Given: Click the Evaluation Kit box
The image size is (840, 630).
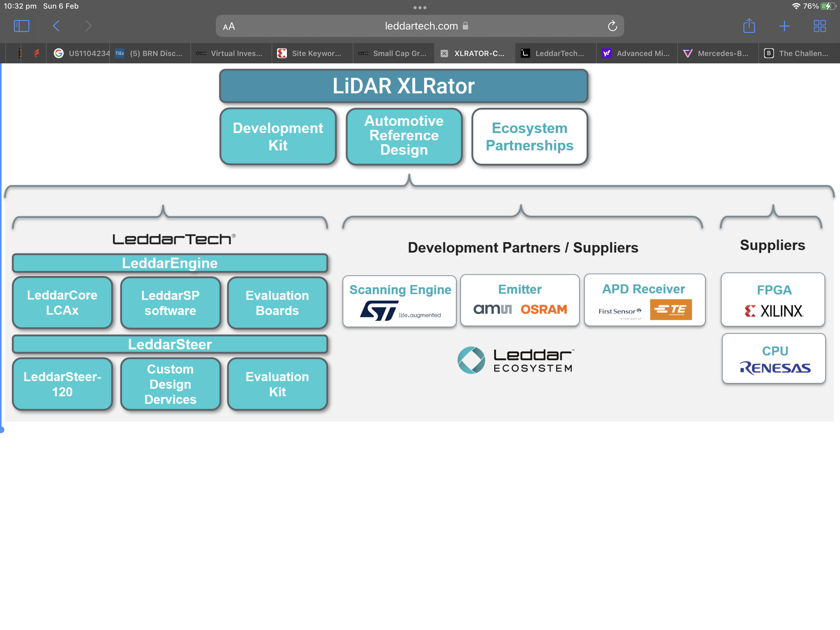Looking at the screenshot, I should (277, 384).
